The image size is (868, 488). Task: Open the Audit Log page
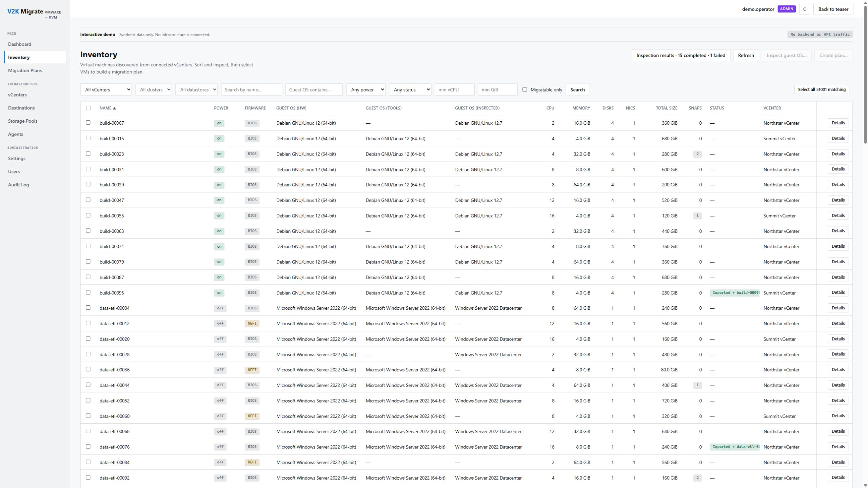pyautogui.click(x=35, y=185)
